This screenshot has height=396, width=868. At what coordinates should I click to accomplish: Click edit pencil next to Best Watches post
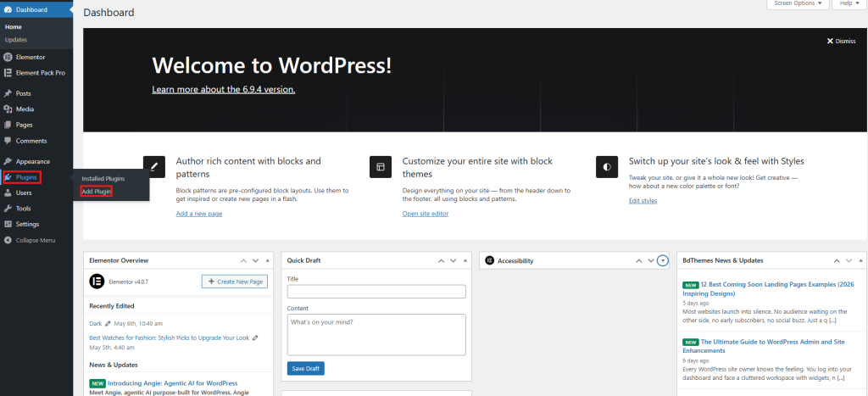[255, 337]
